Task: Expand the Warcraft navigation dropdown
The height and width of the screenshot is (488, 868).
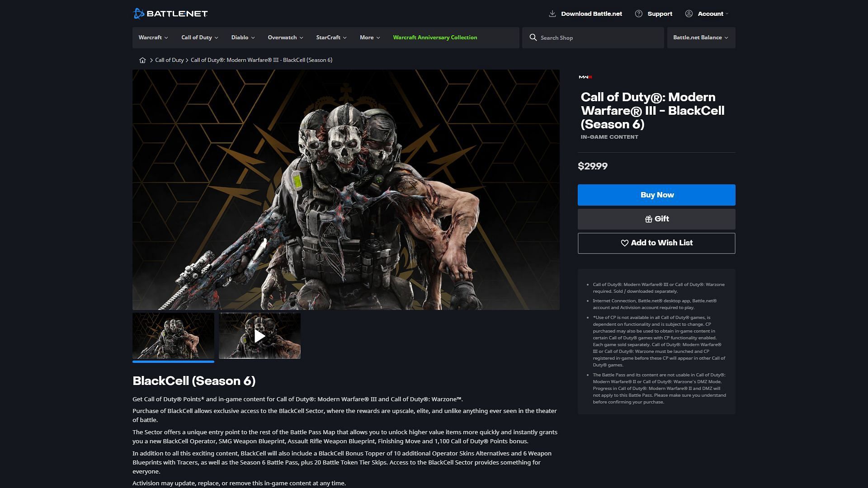Action: (153, 37)
